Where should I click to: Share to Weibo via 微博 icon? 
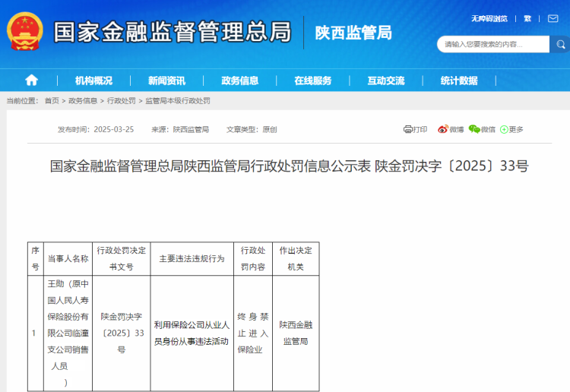tap(451, 130)
